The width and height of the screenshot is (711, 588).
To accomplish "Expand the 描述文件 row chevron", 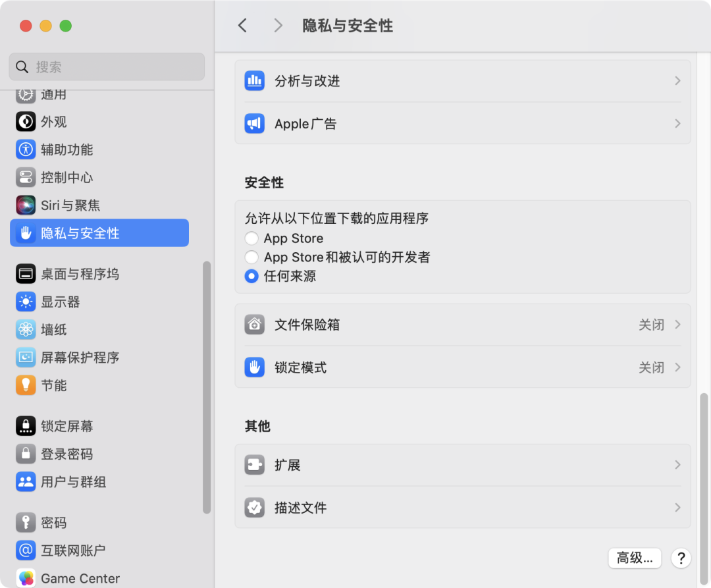I will (x=677, y=507).
